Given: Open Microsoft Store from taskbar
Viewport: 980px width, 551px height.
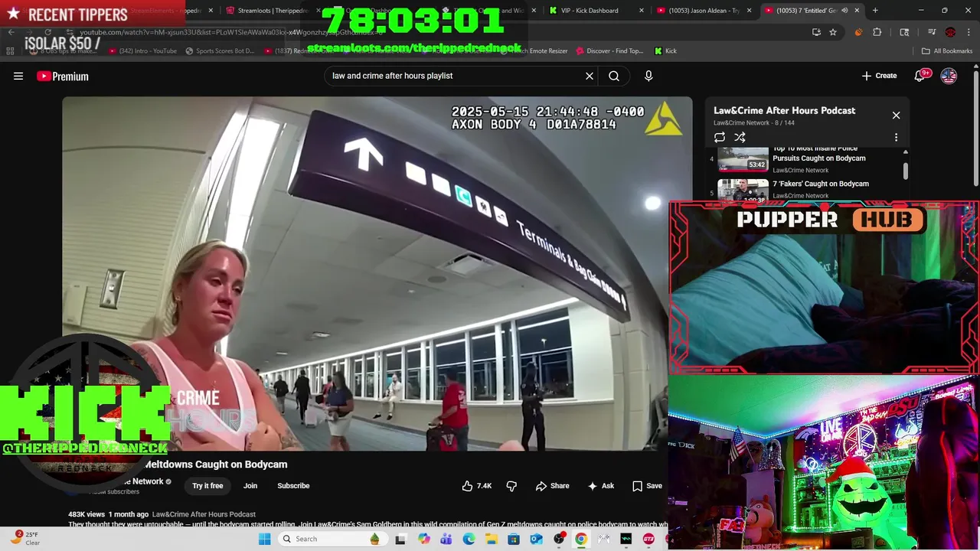Looking at the screenshot, I should 514,539.
